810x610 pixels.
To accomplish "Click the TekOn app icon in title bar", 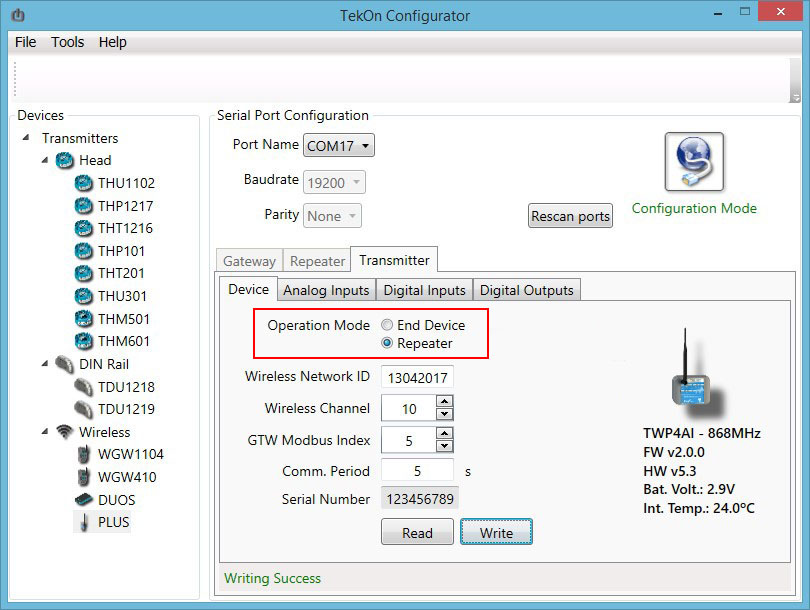I will pos(18,15).
